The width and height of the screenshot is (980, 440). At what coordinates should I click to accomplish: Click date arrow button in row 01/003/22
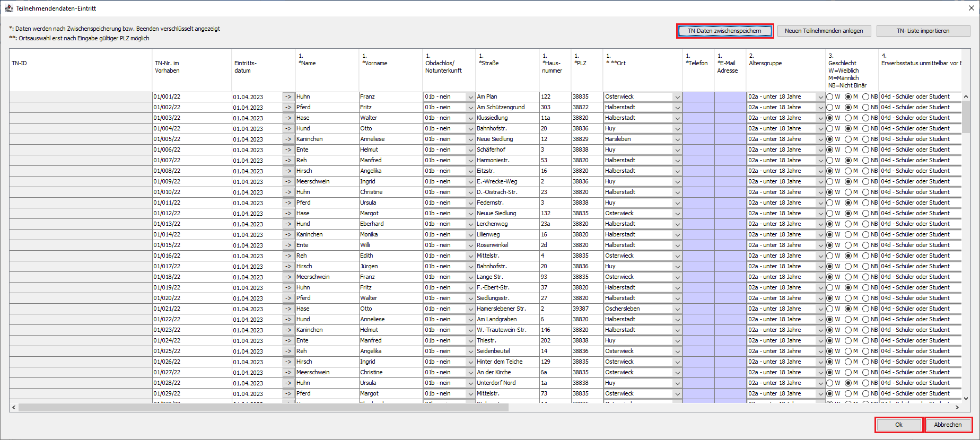(x=288, y=118)
